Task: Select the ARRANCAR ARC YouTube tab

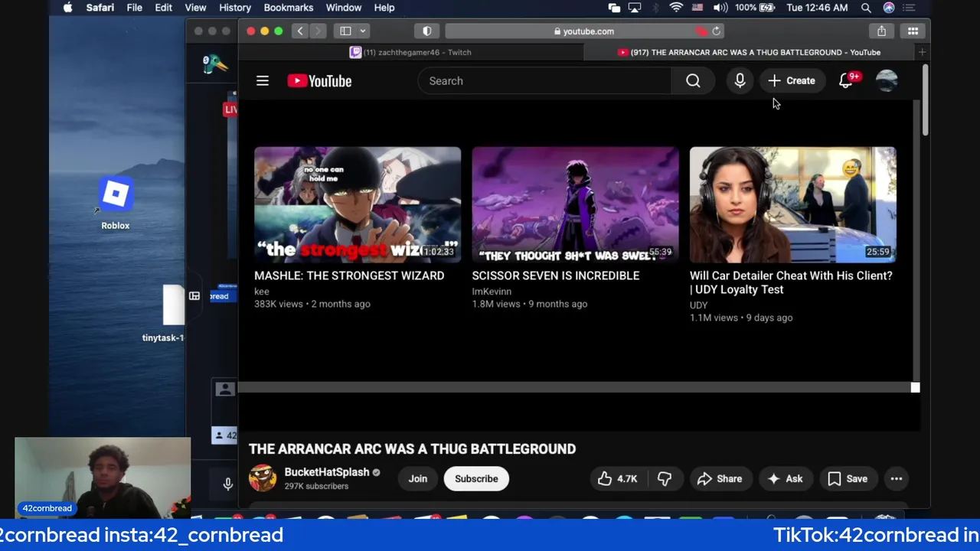Action: click(749, 52)
